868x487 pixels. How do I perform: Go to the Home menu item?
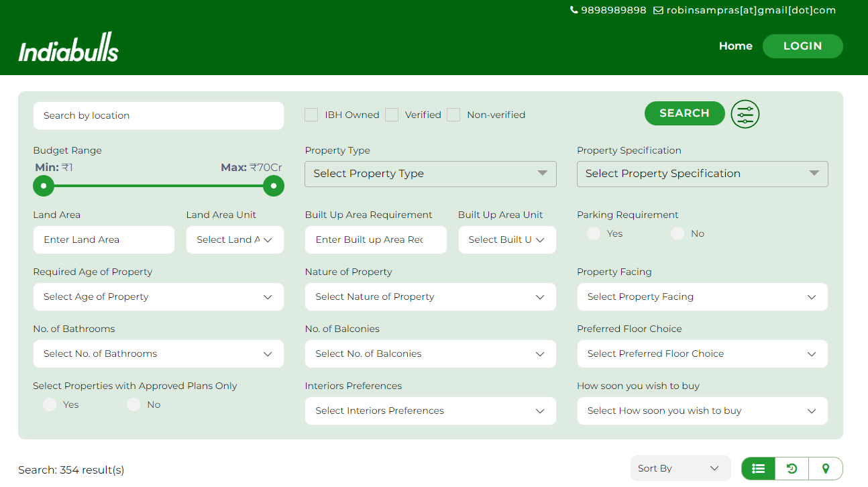[x=736, y=46]
